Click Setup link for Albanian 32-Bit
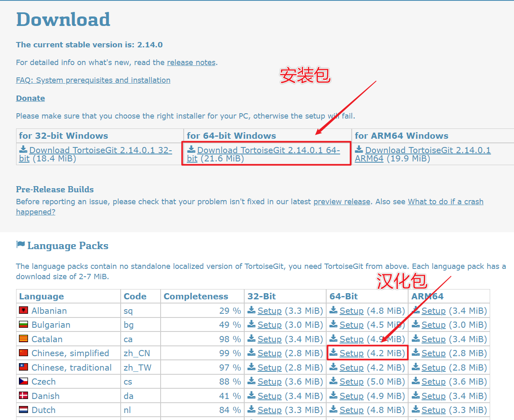 pos(269,311)
